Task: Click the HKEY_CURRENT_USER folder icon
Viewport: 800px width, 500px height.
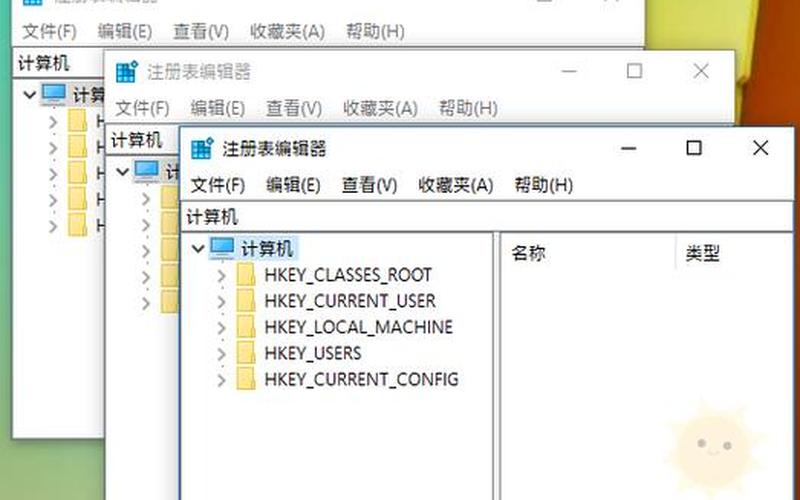Action: point(246,301)
